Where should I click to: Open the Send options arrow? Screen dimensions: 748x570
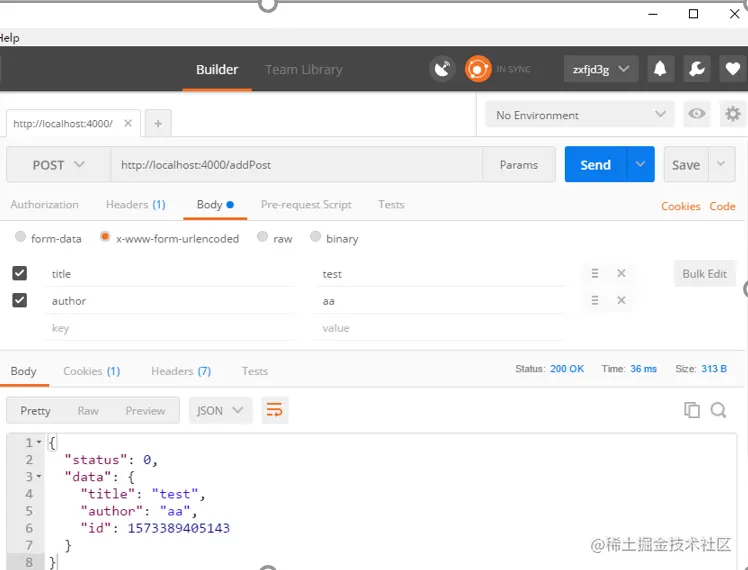(x=640, y=165)
